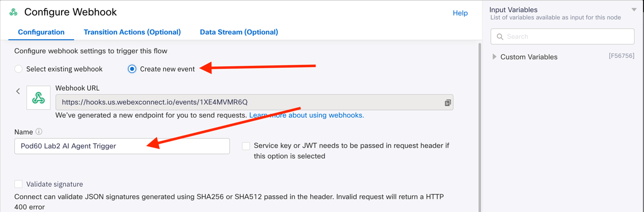Click the search magnifier in Input Variables
This screenshot has width=644, height=212.
(500, 36)
